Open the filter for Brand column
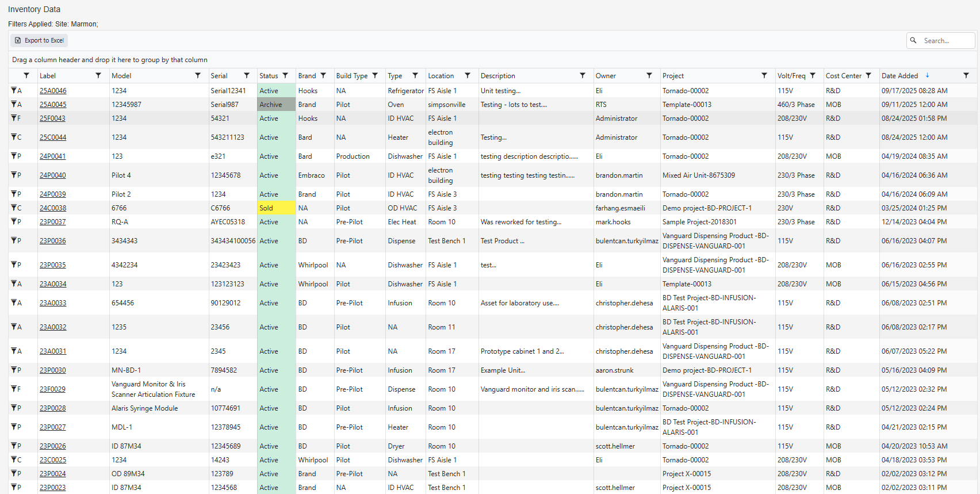 tap(323, 75)
